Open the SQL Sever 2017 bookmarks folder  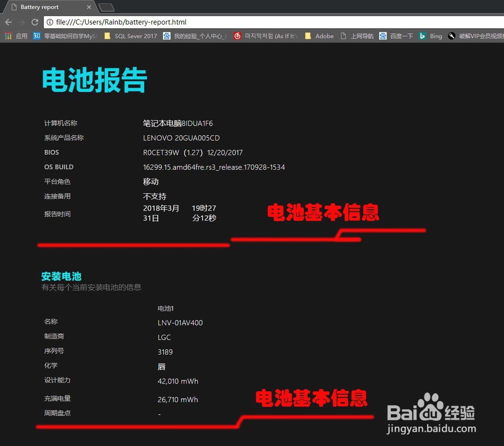131,36
